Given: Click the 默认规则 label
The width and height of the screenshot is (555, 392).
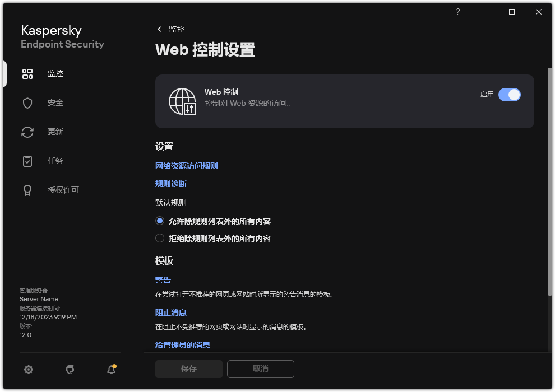Looking at the screenshot, I should click(x=170, y=203).
